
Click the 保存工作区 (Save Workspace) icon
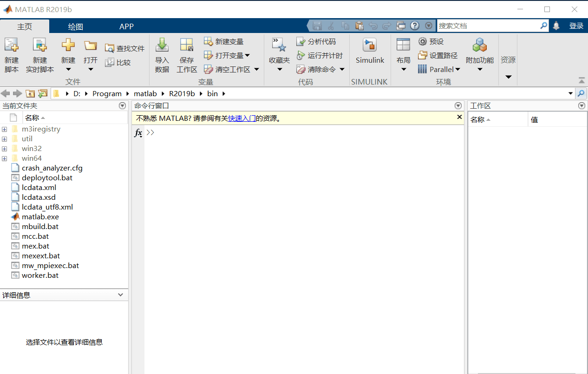click(187, 46)
